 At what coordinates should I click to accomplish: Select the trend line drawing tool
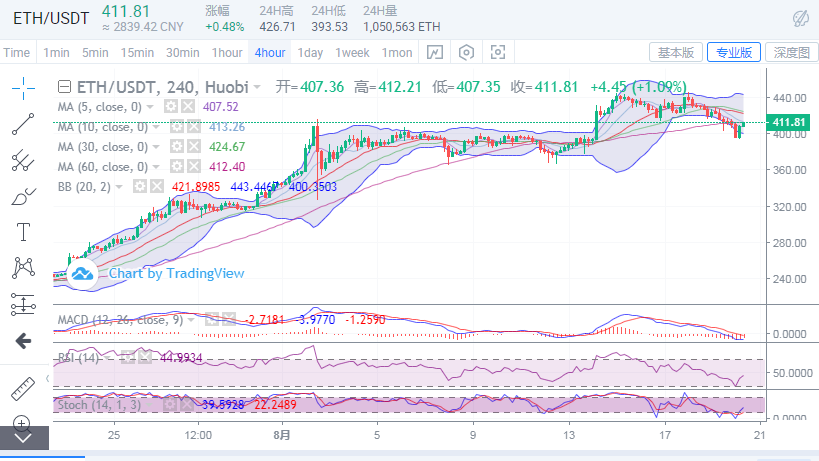pos(23,123)
